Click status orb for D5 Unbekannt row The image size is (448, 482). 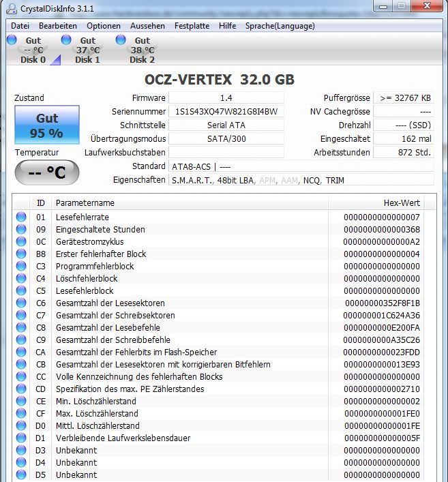coord(21,475)
